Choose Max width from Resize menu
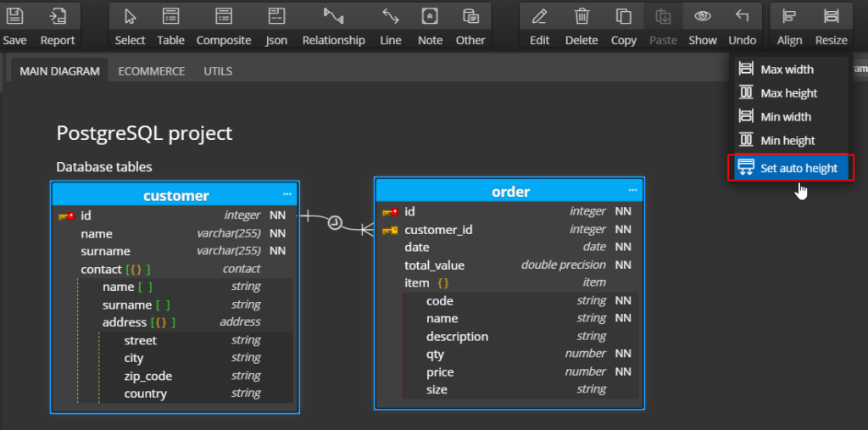 pyautogui.click(x=791, y=70)
